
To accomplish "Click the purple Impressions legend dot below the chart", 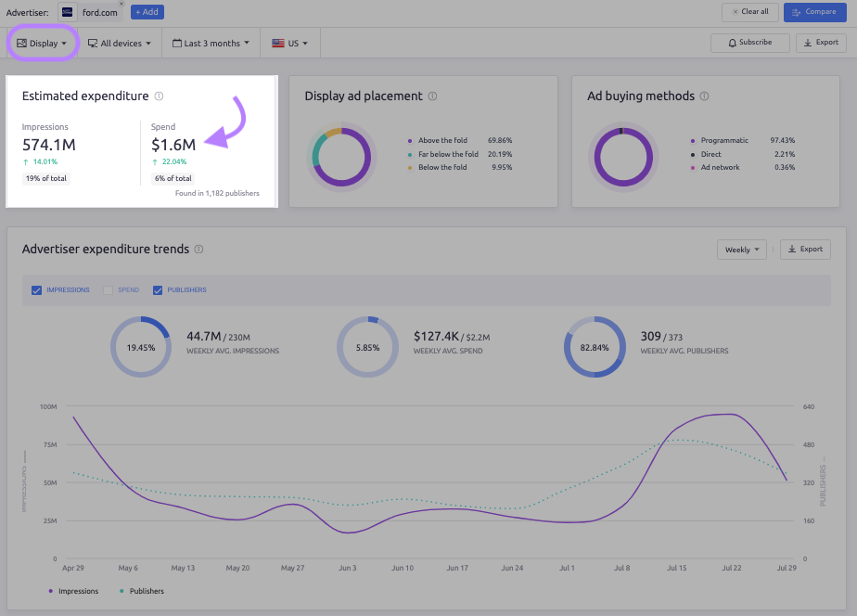I will click(51, 591).
